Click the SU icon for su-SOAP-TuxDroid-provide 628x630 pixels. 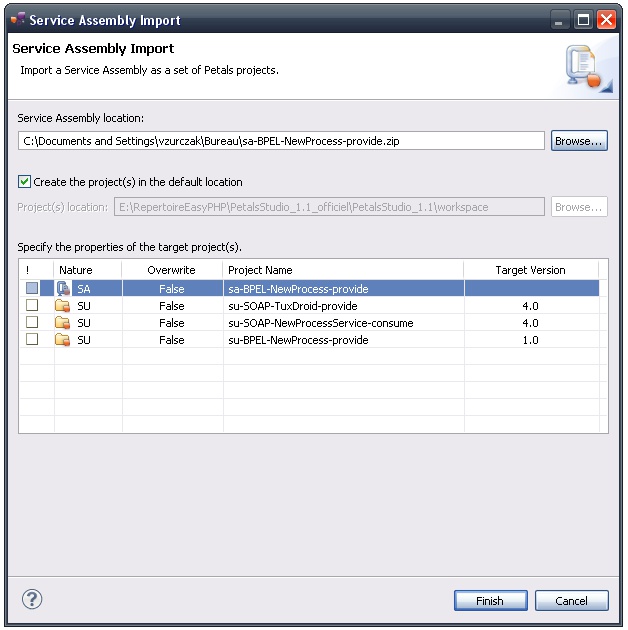pyautogui.click(x=64, y=306)
